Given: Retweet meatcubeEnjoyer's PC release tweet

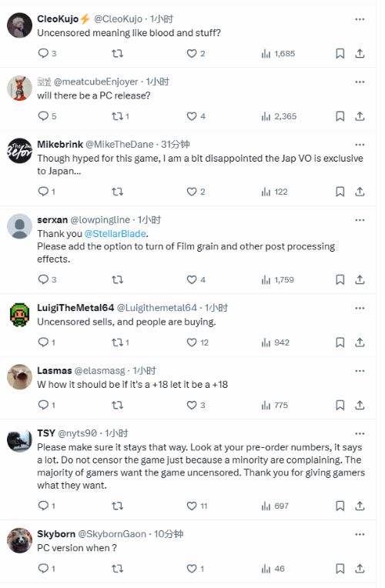Looking at the screenshot, I should pos(120,116).
